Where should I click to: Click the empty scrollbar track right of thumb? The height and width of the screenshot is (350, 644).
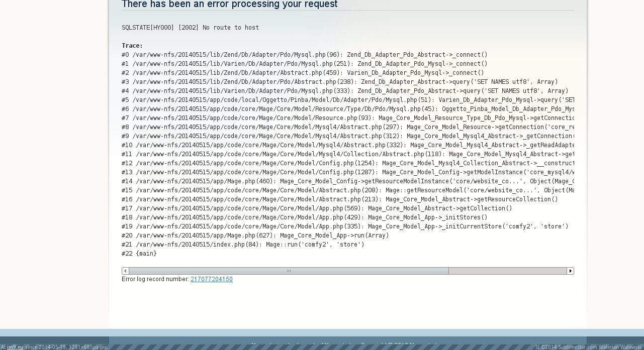click(508, 271)
